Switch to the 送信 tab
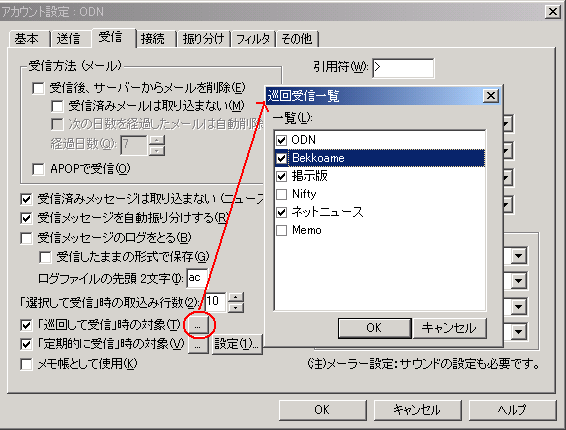 click(x=68, y=39)
